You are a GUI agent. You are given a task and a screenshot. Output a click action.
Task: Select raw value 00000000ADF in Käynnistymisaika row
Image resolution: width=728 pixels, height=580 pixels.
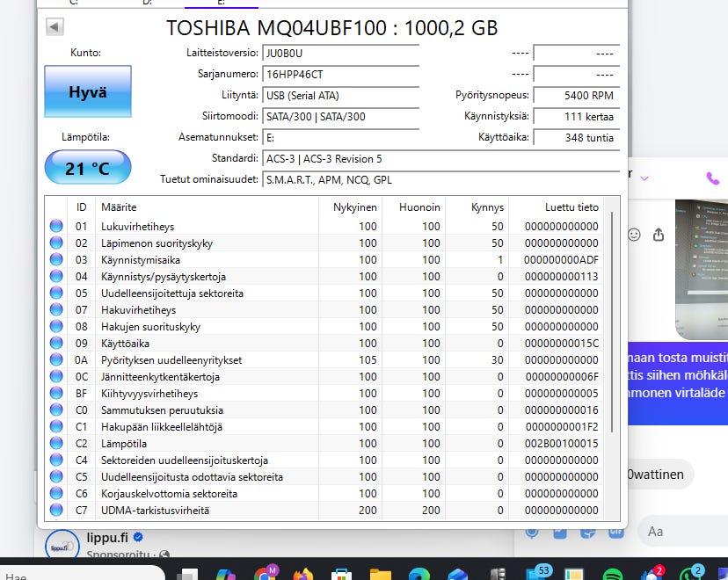(x=561, y=260)
